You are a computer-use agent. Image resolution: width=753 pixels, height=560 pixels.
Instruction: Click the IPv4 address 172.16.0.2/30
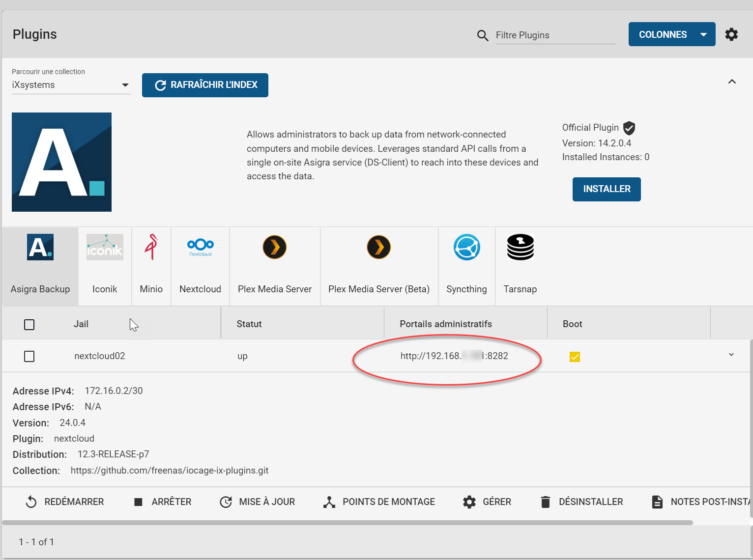pos(114,391)
